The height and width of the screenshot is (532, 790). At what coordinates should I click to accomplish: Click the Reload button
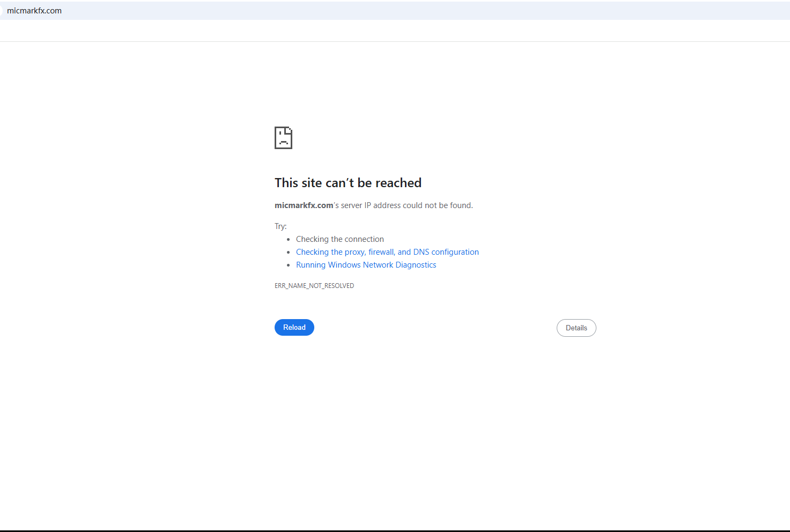(294, 327)
